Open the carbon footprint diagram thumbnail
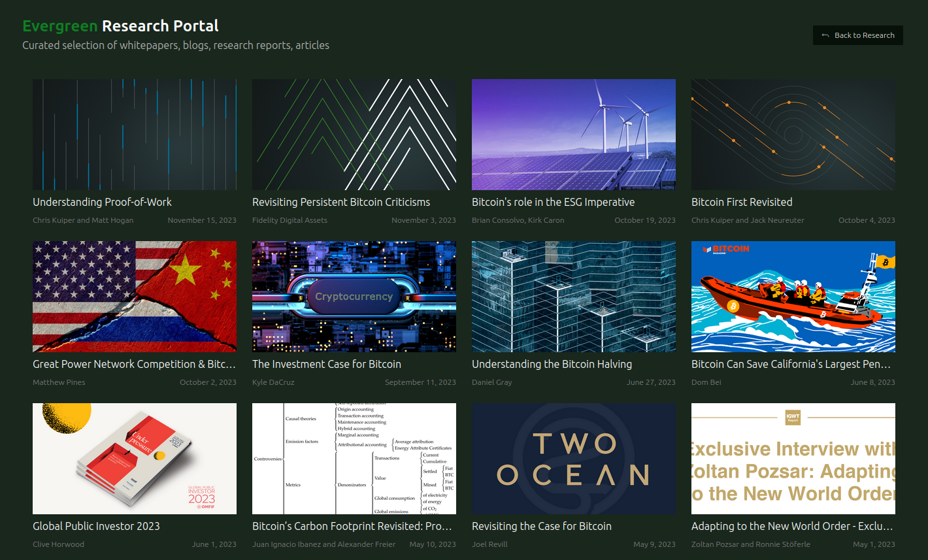 point(354,459)
